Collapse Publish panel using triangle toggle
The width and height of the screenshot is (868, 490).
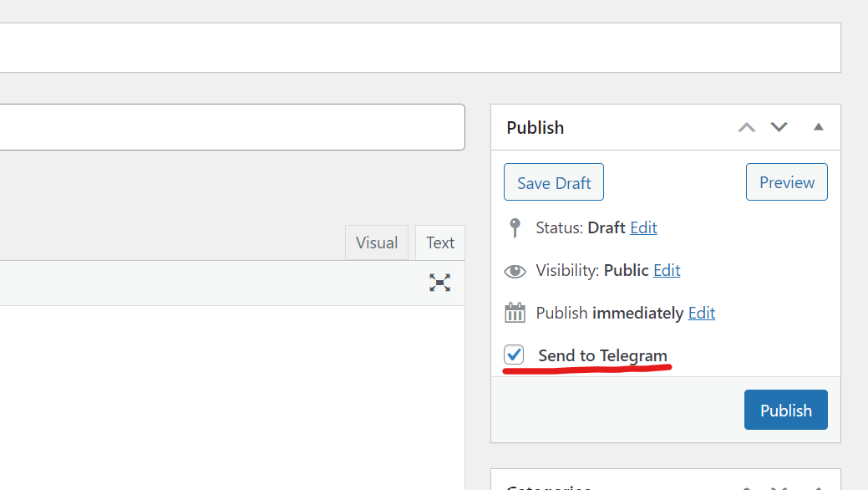819,127
